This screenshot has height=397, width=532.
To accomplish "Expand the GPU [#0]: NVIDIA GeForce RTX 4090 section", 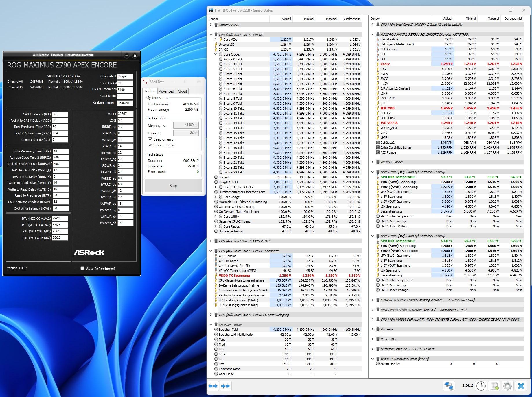I will click(372, 320).
